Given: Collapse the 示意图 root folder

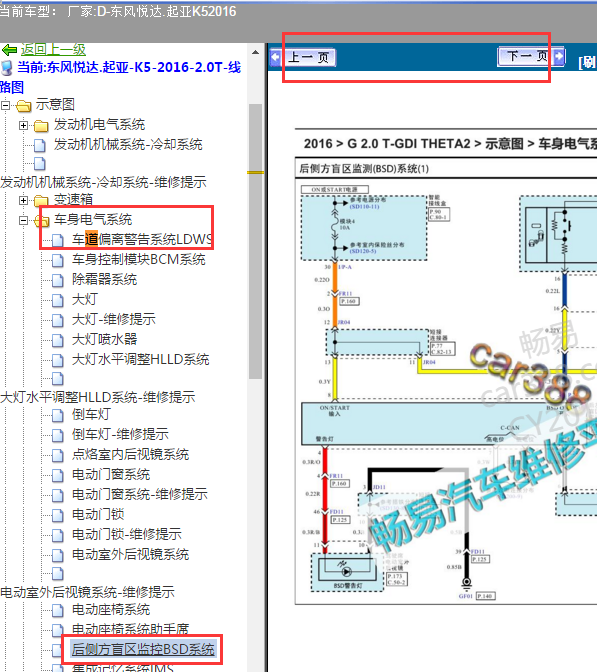Looking at the screenshot, I should [x=6, y=105].
